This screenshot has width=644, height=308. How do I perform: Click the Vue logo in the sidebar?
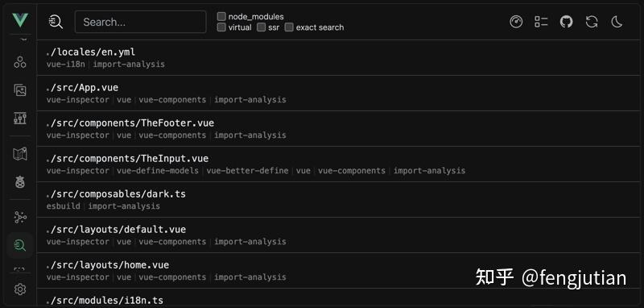point(19,20)
